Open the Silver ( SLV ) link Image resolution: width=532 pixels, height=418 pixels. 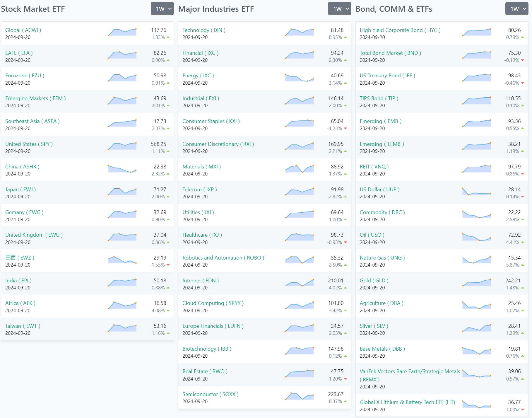(x=374, y=326)
